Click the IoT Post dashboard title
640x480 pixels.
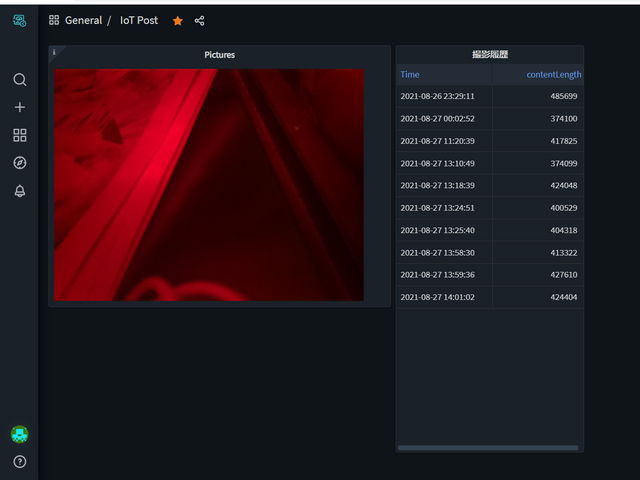tap(139, 20)
